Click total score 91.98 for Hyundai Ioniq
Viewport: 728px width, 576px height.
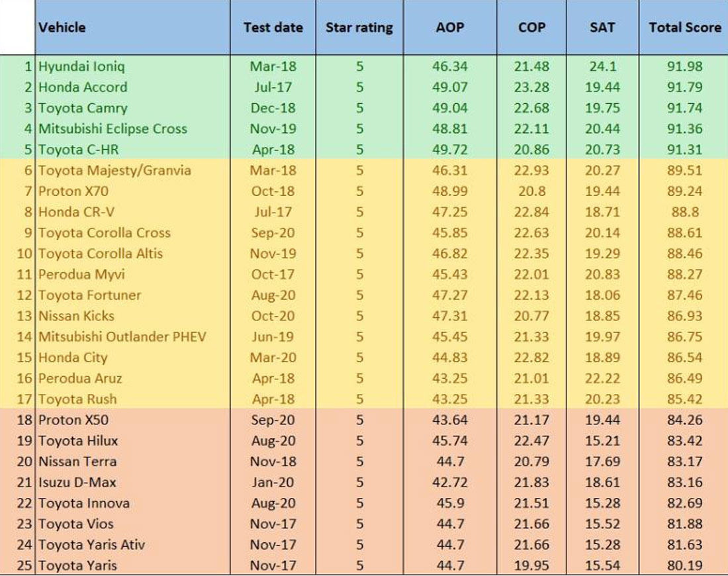click(685, 66)
